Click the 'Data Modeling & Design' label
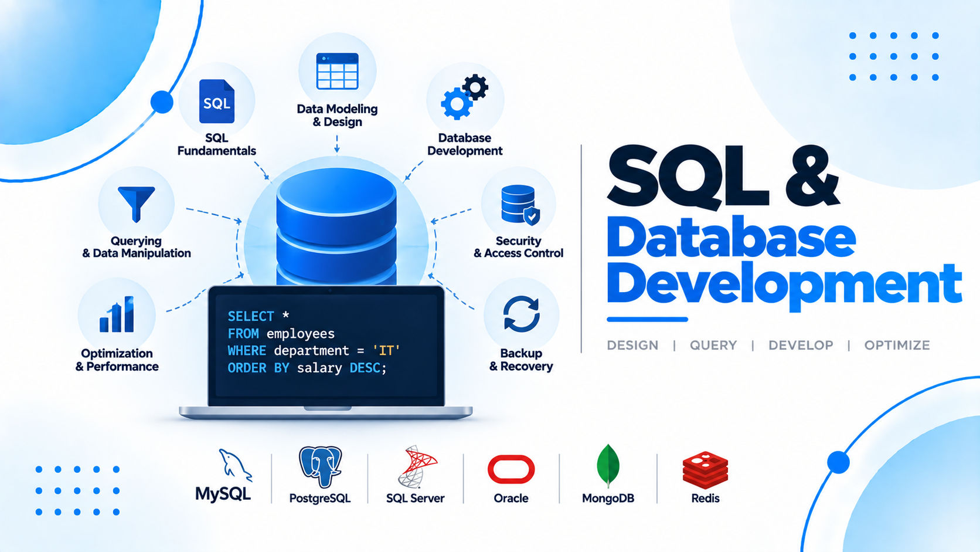Screen dimensions: 980x552 pyautogui.click(x=337, y=115)
